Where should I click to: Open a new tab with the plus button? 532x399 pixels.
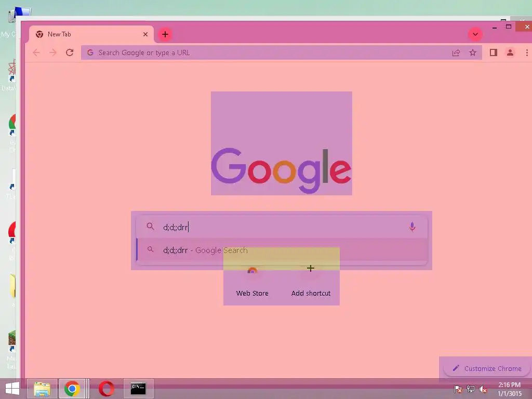165,34
